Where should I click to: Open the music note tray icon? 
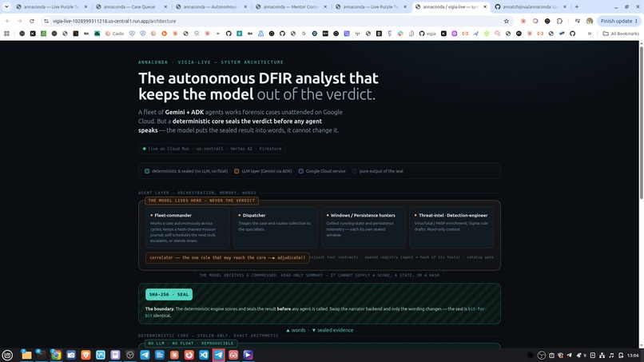click(x=611, y=356)
